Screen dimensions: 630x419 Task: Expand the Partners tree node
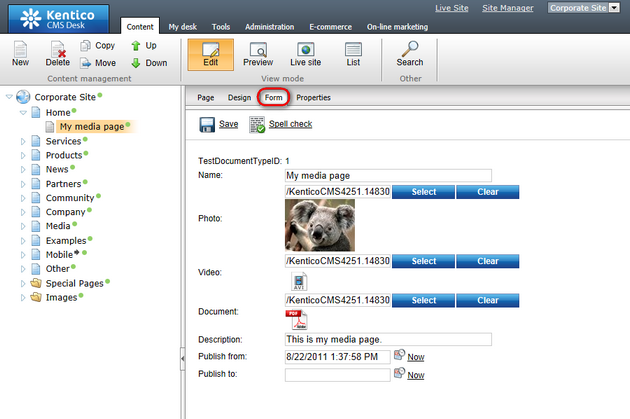pos(23,184)
